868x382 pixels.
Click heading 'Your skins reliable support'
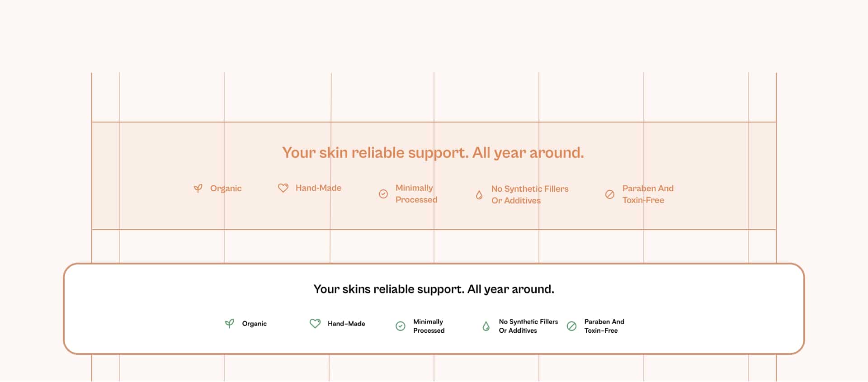[434, 289]
